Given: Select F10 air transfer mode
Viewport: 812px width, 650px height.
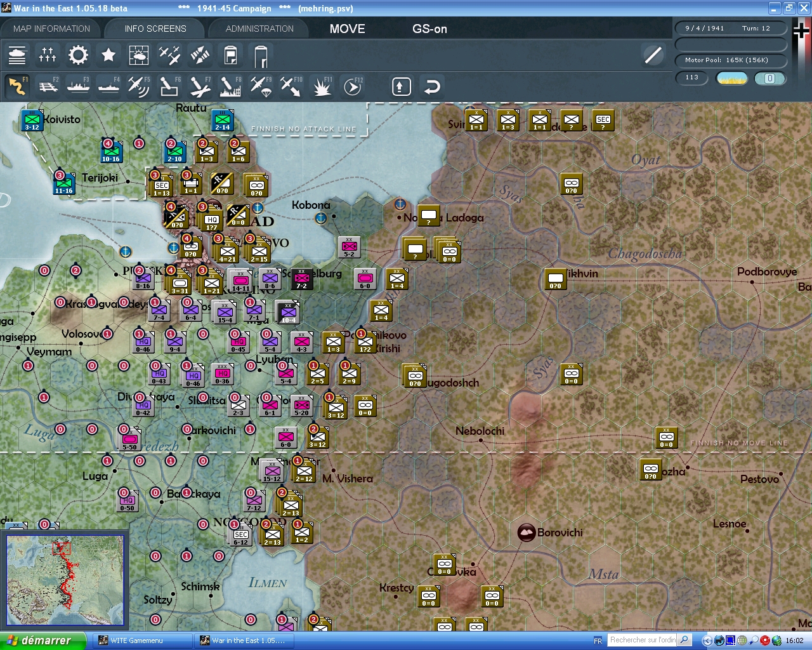Looking at the screenshot, I should (x=291, y=86).
